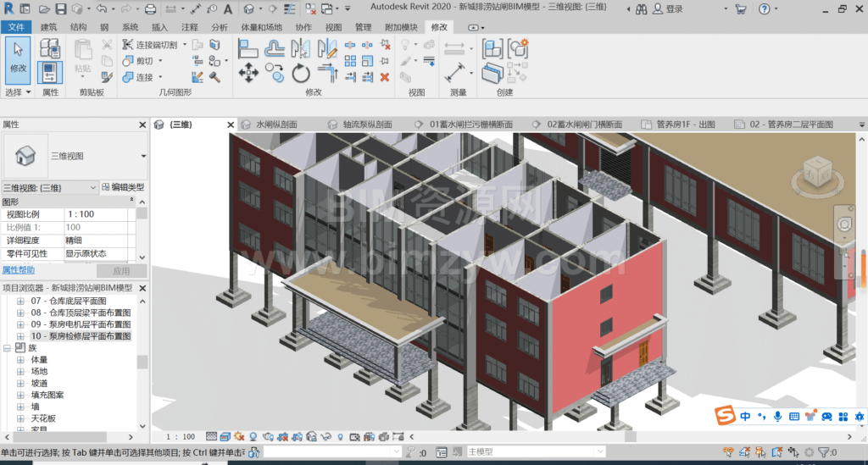
Task: Expand the 07 - 仓库底层平面图 tree node
Action: click(x=20, y=302)
